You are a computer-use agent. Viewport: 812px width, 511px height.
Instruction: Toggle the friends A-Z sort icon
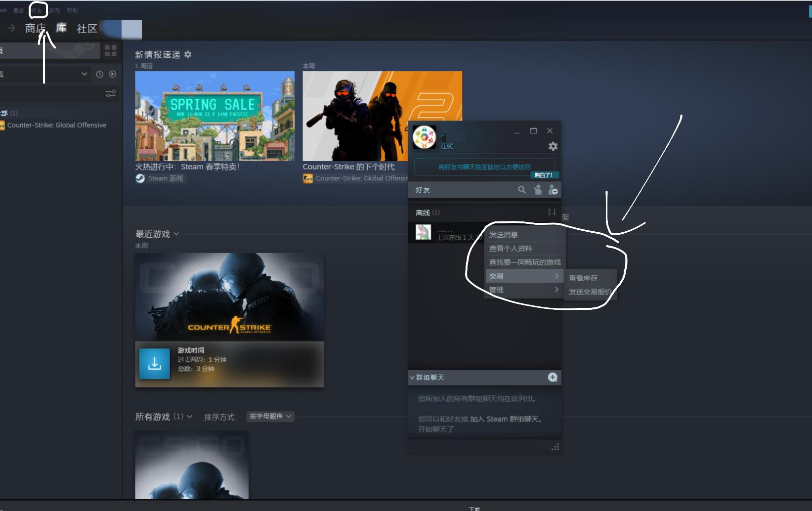552,212
